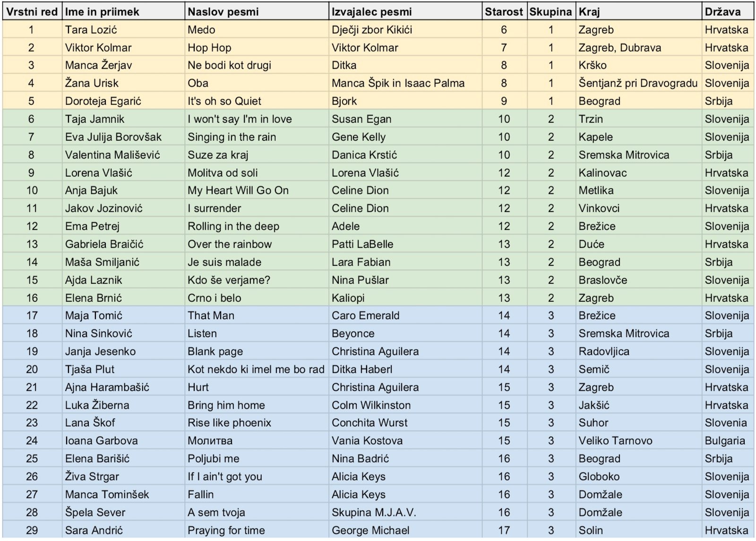Click the 'Šentjanž pri Dravogradu' cell
Screen dimensions: 756x541
[638, 83]
